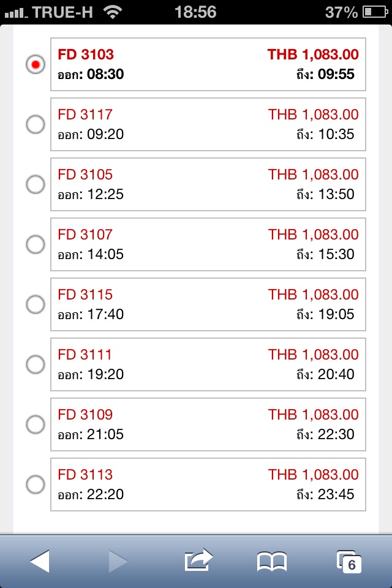This screenshot has height=588, width=392.
Task: Select radio button for flight FD 3111
Action: (x=36, y=364)
